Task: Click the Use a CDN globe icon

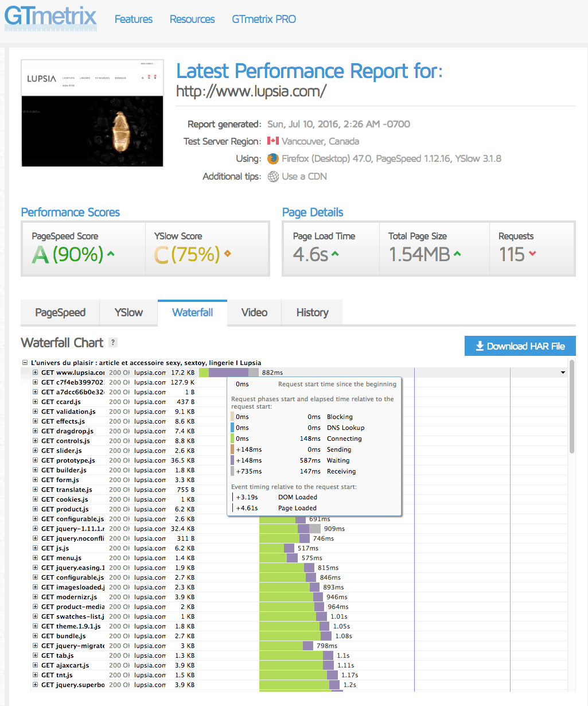Action: click(273, 177)
